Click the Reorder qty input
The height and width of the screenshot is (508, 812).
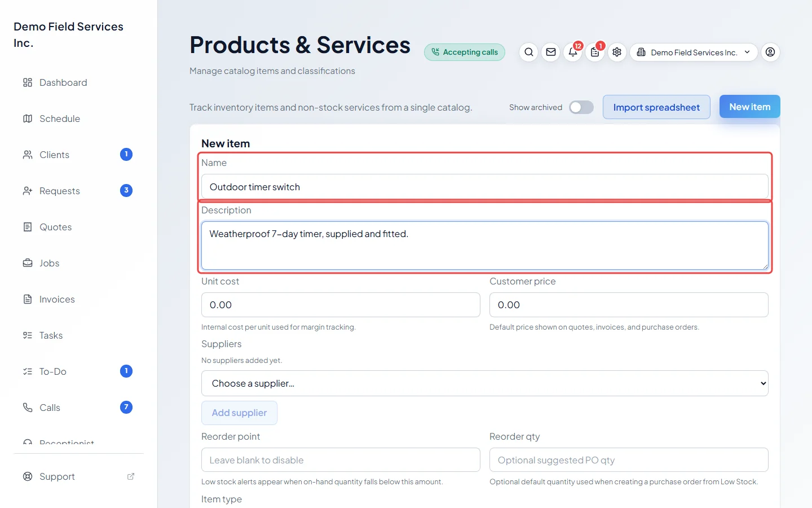tap(629, 460)
